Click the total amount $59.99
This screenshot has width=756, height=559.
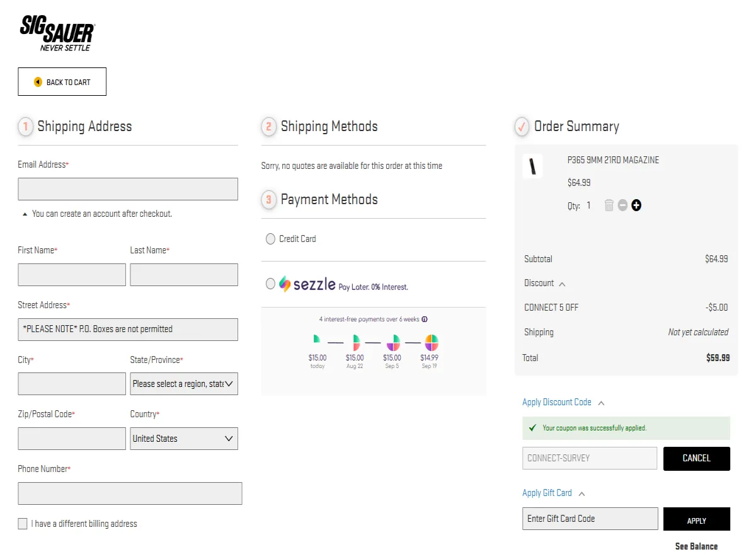click(x=718, y=357)
